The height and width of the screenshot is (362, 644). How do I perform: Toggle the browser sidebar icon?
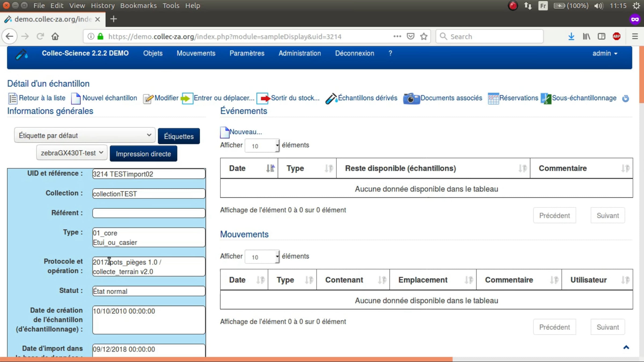coord(601,36)
